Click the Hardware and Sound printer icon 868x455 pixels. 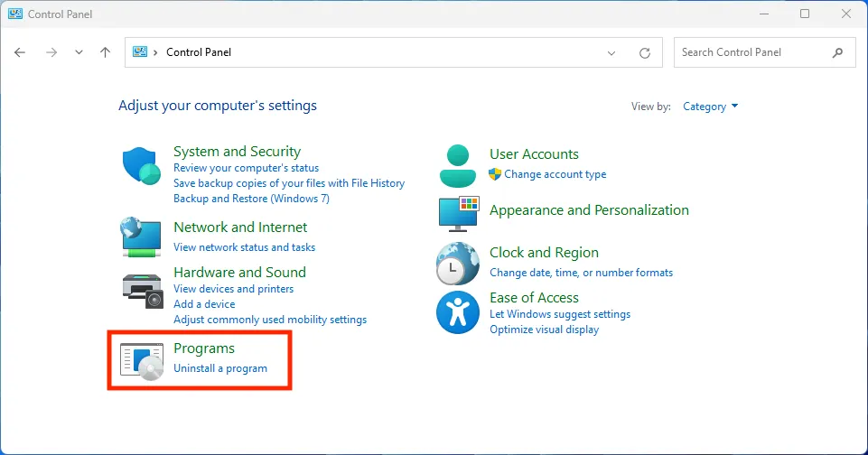(141, 289)
